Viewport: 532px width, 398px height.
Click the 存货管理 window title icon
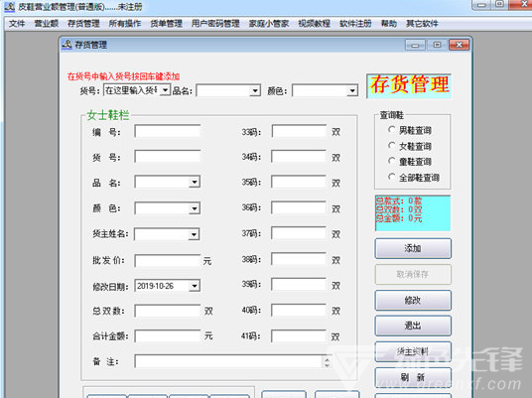[67, 44]
